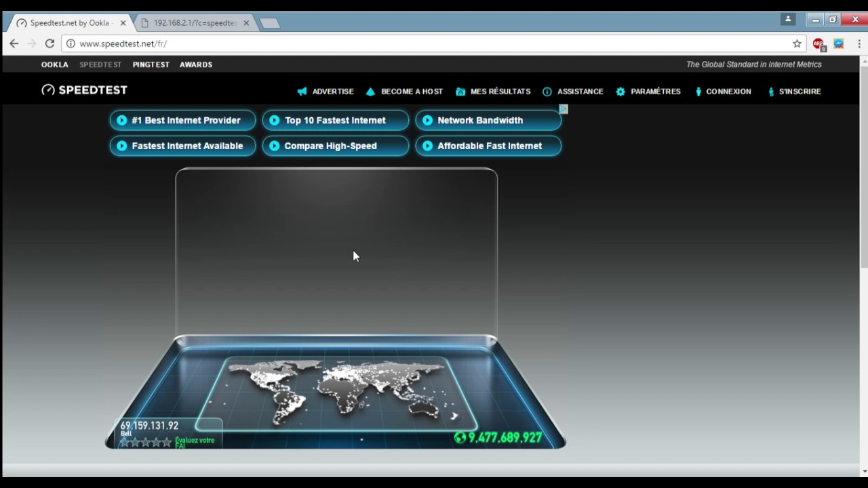The width and height of the screenshot is (868, 488).
Task: Bookmark this page with the star icon
Action: [x=797, y=43]
